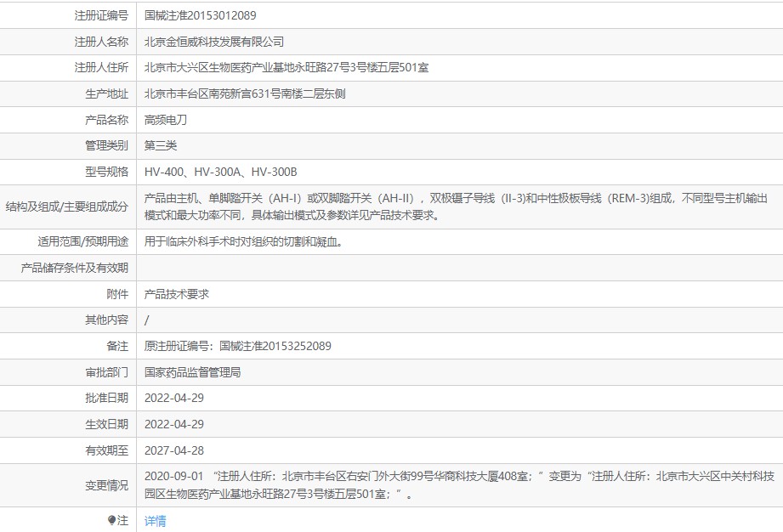Select approving department 国家药品监督管理局
Screen dimensions: 783x532
click(193, 372)
